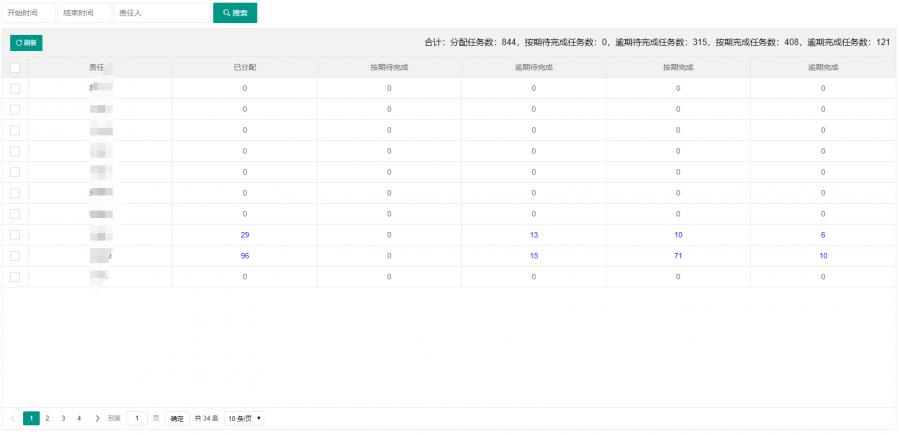Jump to page 4 in pagination
The image size is (899, 435).
point(79,418)
